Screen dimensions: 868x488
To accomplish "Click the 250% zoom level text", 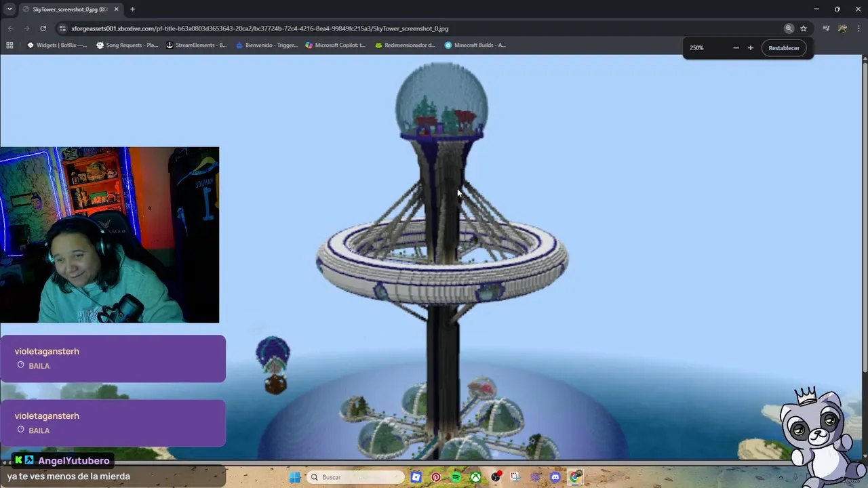I will [x=696, y=48].
